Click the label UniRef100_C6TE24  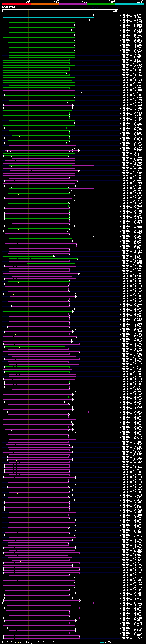pos(131,100)
